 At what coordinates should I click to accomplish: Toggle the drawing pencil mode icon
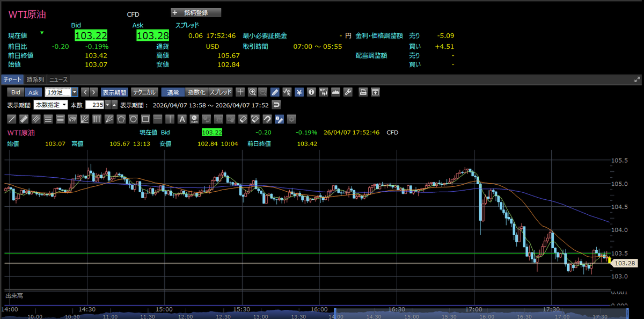pos(275,92)
